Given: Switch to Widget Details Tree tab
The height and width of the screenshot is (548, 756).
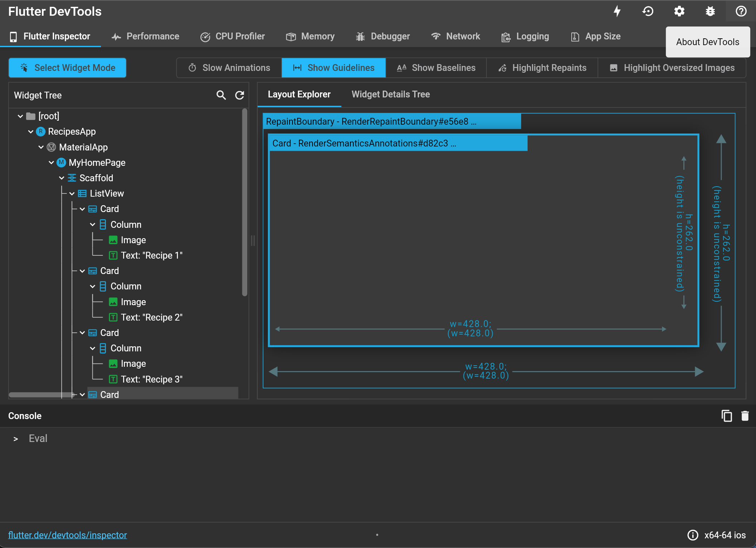Looking at the screenshot, I should [x=391, y=95].
